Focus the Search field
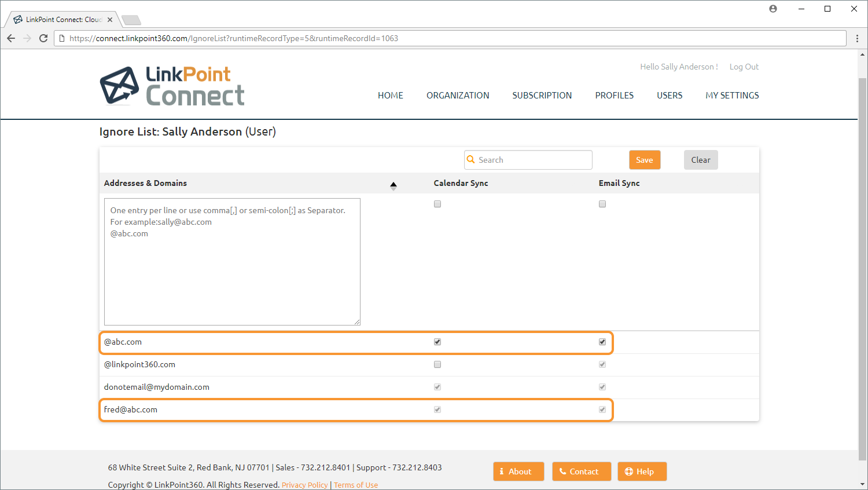 (528, 160)
